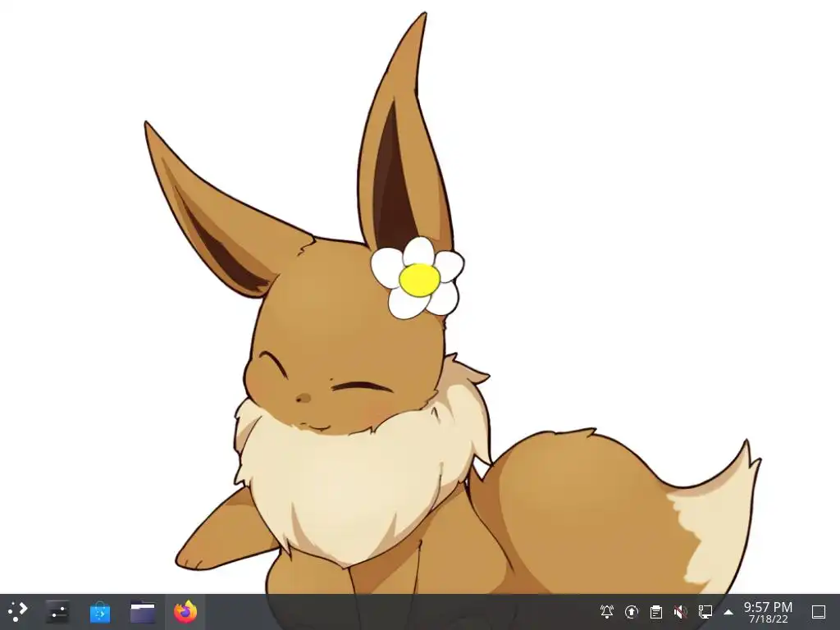Open the notifications bell in tray
The height and width of the screenshot is (630, 840).
tap(607, 612)
